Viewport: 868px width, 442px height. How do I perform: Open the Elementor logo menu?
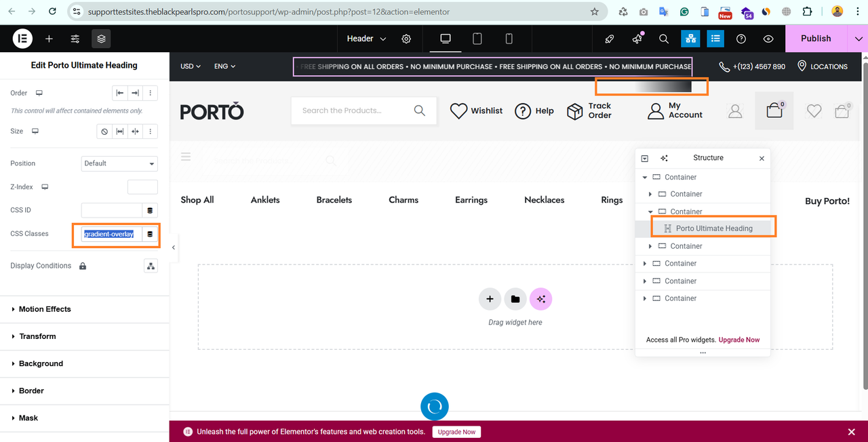[22, 39]
